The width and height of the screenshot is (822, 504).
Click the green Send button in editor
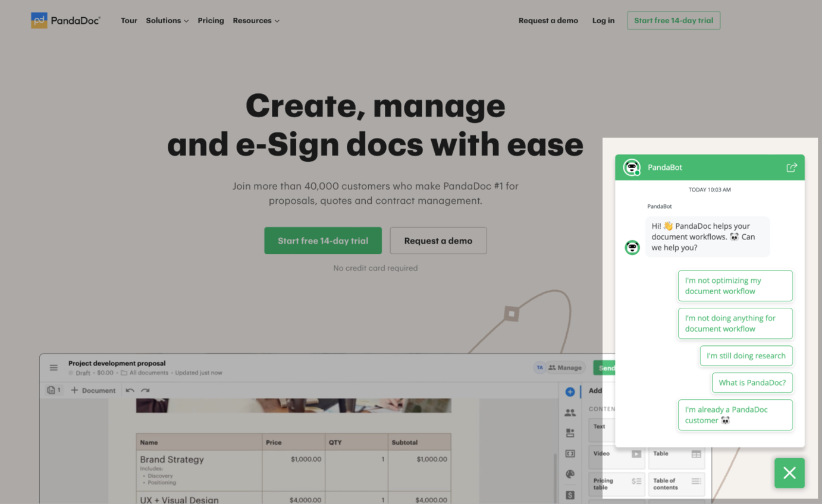(x=603, y=368)
